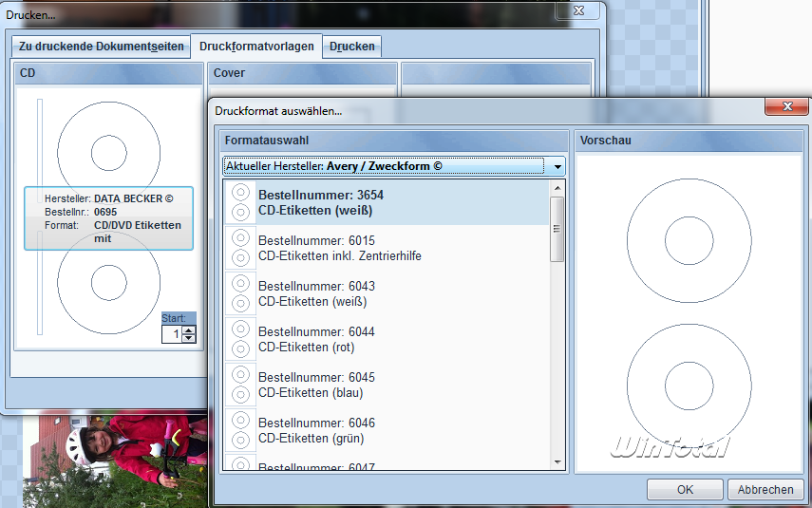This screenshot has height=508, width=812.
Task: Click the format list scroll up arrow
Action: pos(557,188)
